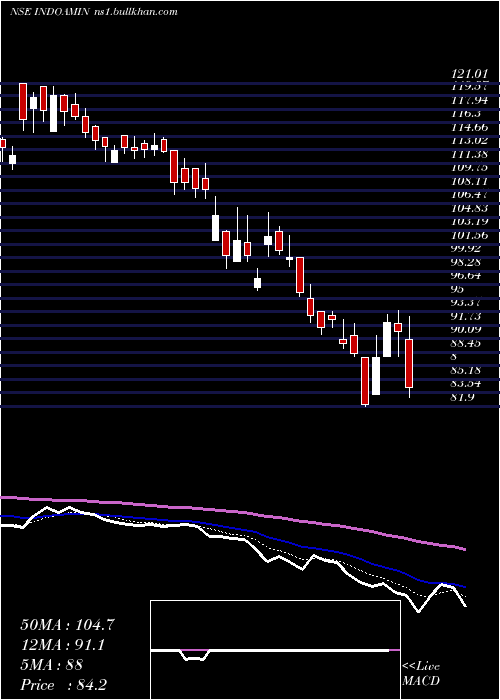Click the '12MA : 91.1' readout
This screenshot has height=700, width=500.
point(63,645)
